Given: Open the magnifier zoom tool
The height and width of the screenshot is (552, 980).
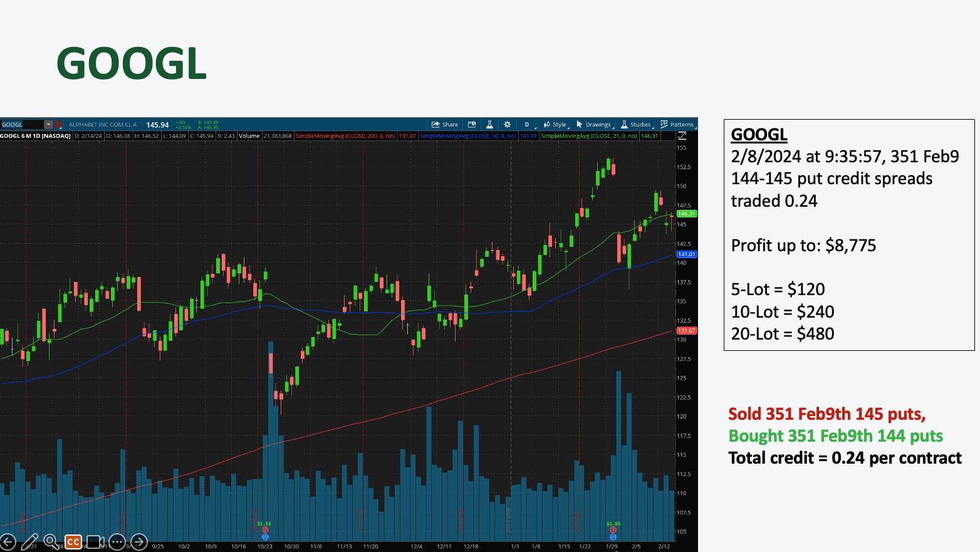Looking at the screenshot, I should (51, 541).
